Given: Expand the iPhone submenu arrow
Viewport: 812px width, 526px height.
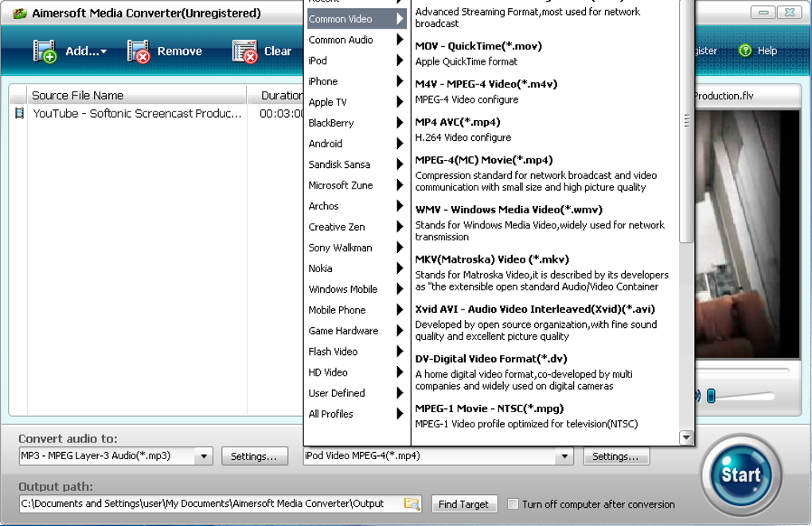Looking at the screenshot, I should coord(400,80).
